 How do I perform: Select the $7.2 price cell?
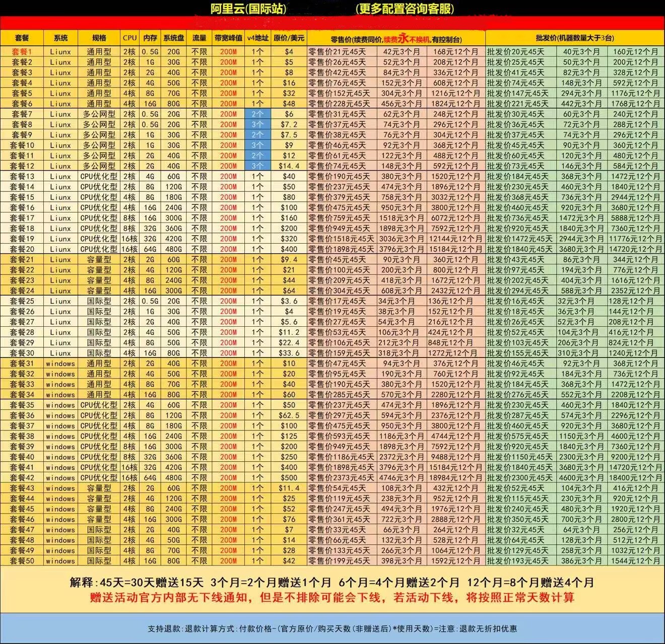pos(289,124)
